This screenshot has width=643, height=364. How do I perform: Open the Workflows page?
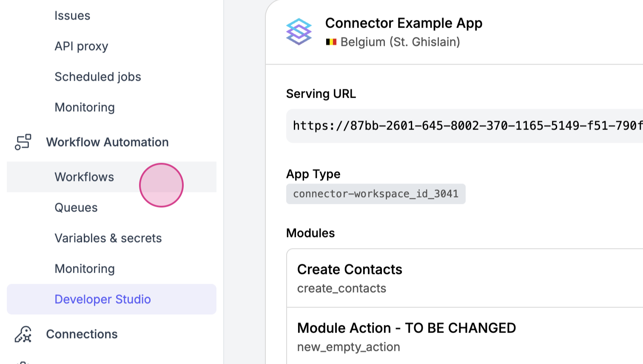tap(84, 177)
